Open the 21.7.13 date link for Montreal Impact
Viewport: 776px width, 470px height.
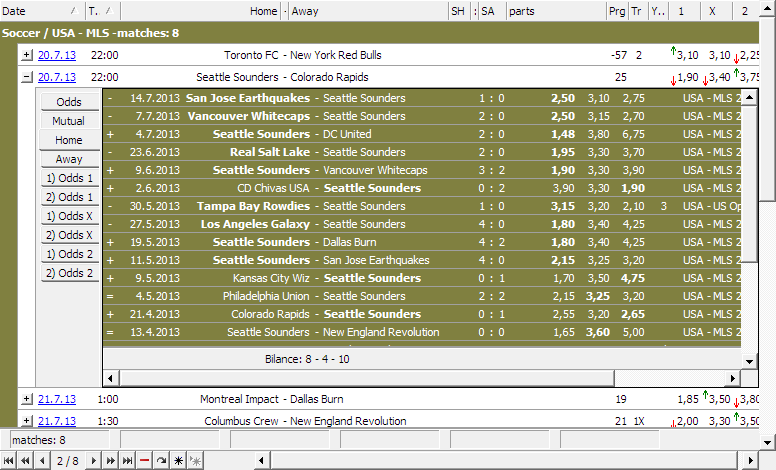point(57,399)
